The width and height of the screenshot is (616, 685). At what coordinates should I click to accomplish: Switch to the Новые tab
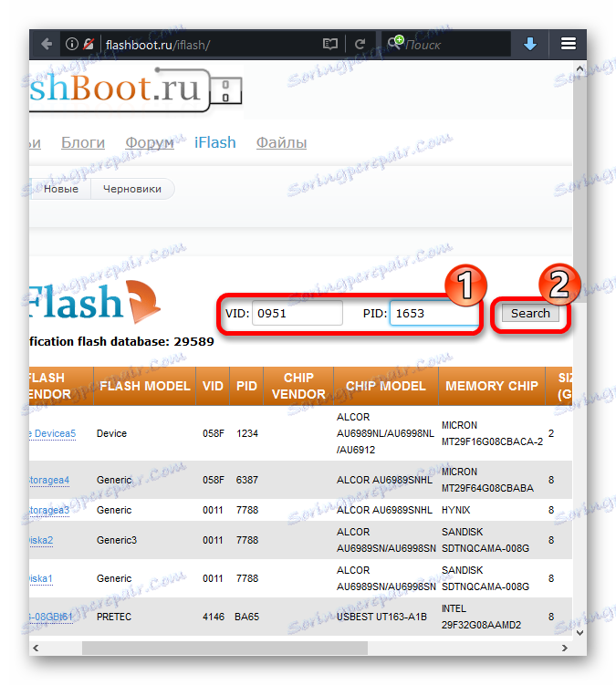(x=61, y=189)
